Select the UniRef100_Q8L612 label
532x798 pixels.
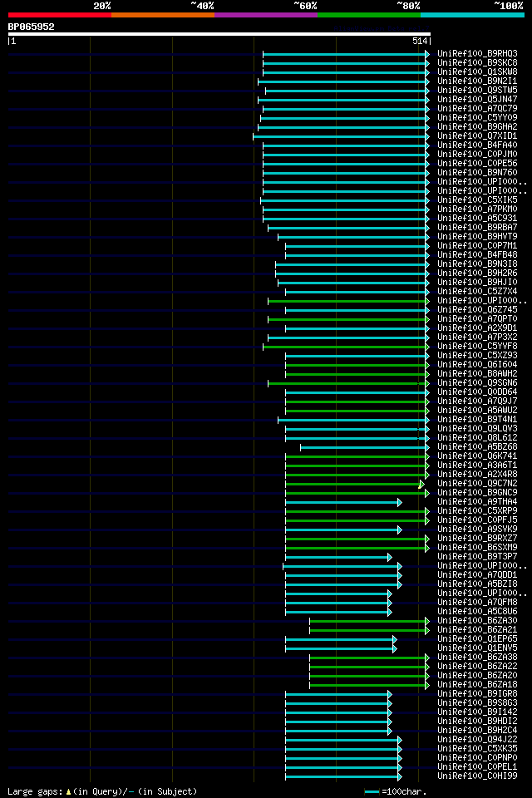[477, 438]
